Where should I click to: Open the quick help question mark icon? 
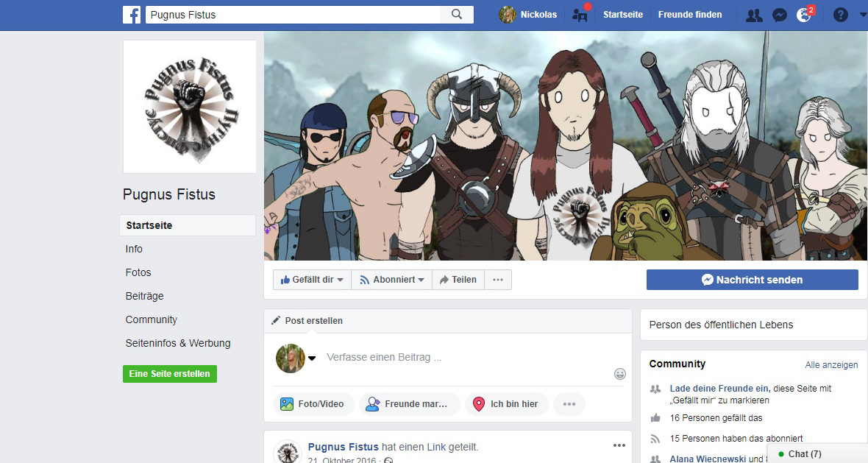click(840, 15)
